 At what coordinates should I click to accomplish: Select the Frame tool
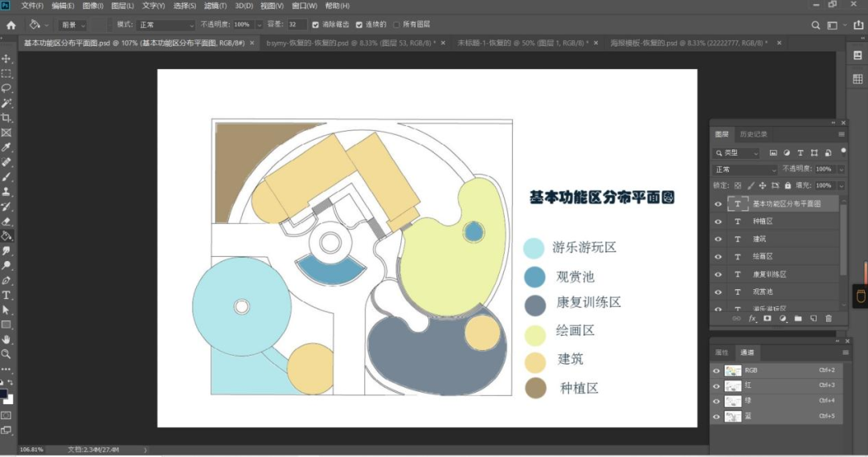click(x=6, y=133)
